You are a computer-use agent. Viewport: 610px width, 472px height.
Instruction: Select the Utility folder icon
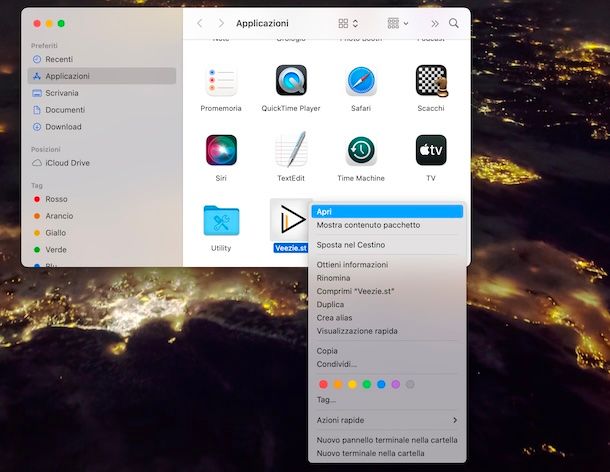(221, 220)
